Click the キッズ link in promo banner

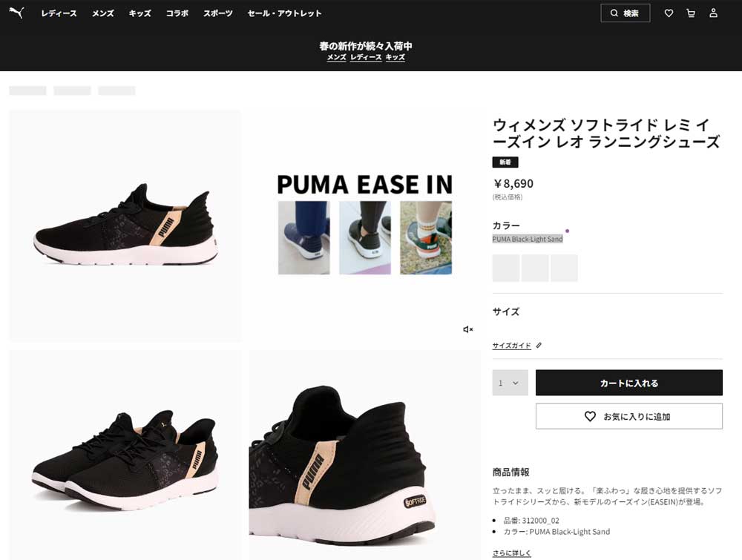click(395, 57)
